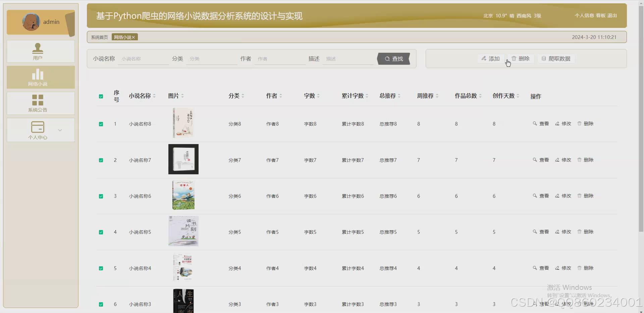Delete the 小说名称4 row
This screenshot has width=644, height=313.
(585, 268)
